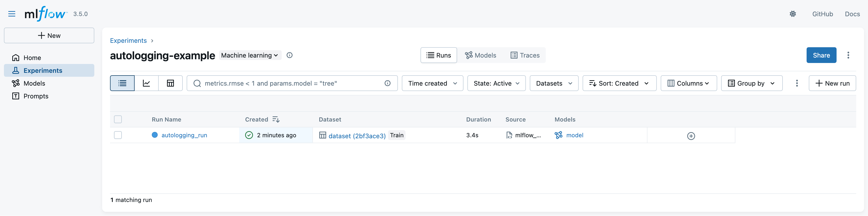Image resolution: width=868 pixels, height=216 pixels.
Task: Open Models in the left sidebar
Action: 34,83
